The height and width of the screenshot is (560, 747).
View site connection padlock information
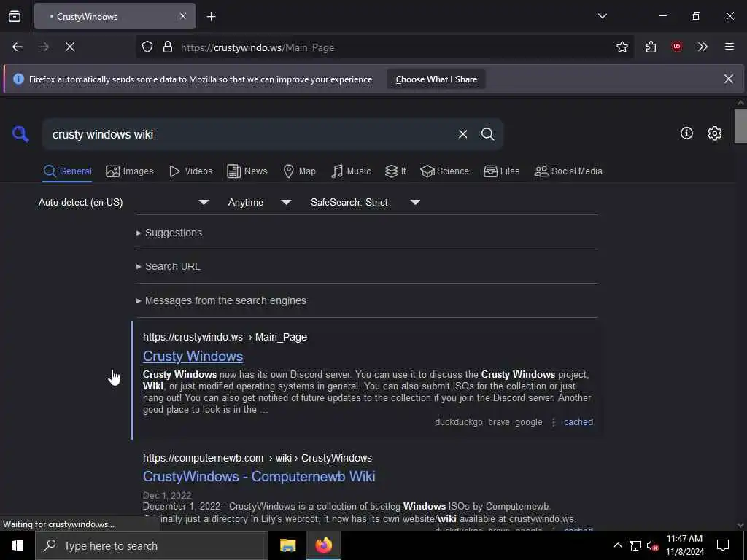167,47
